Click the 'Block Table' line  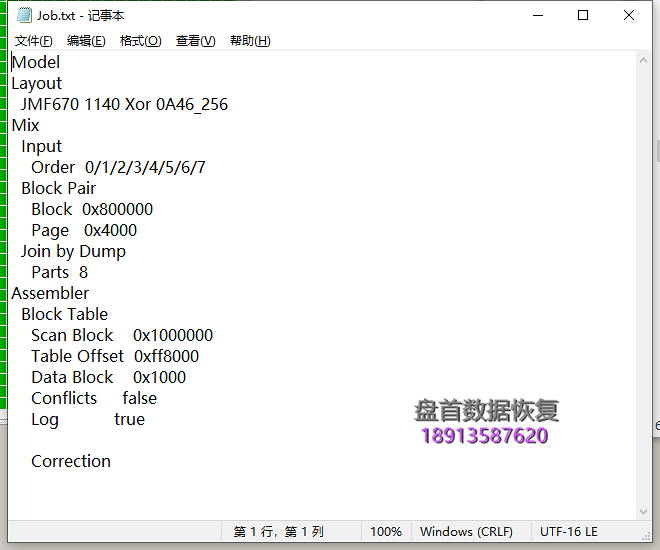(64, 314)
